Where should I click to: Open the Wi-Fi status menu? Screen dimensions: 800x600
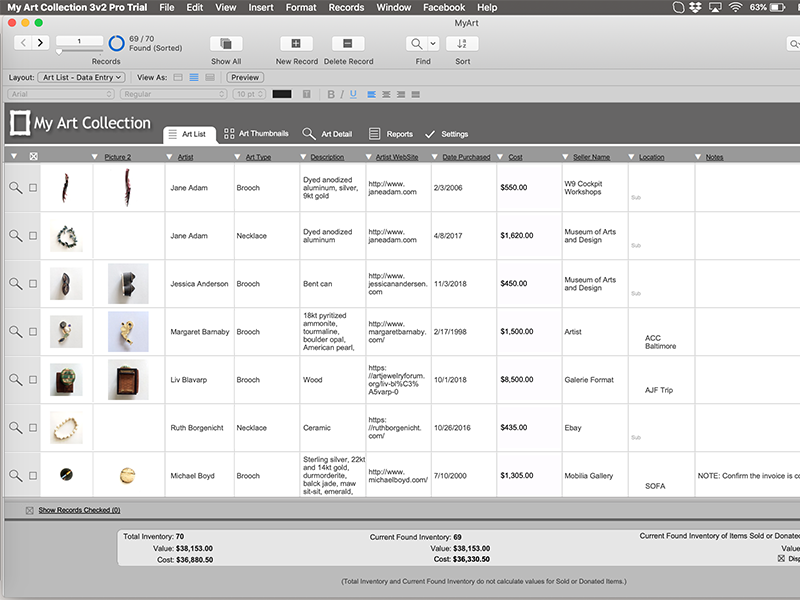pyautogui.click(x=735, y=7)
